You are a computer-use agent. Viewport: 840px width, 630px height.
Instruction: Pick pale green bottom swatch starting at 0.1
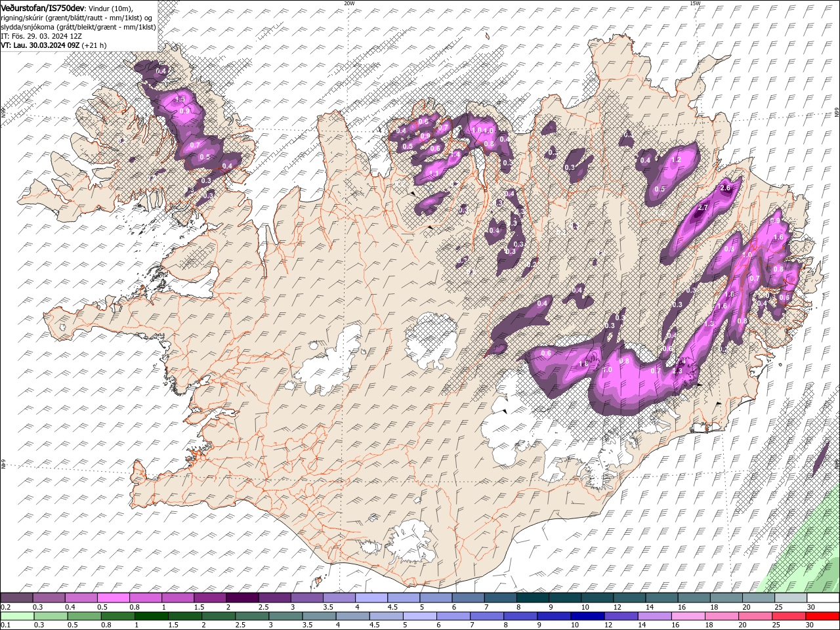[16, 616]
